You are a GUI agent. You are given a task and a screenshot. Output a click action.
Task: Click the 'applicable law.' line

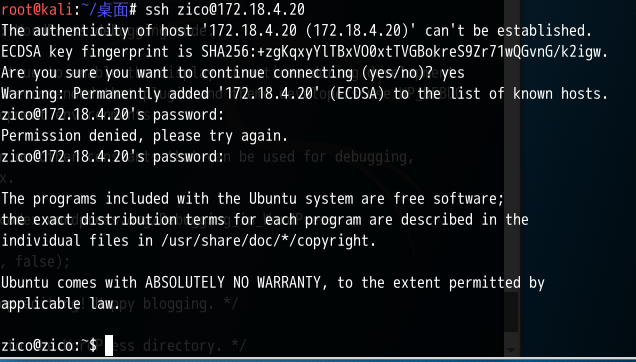coord(61,304)
